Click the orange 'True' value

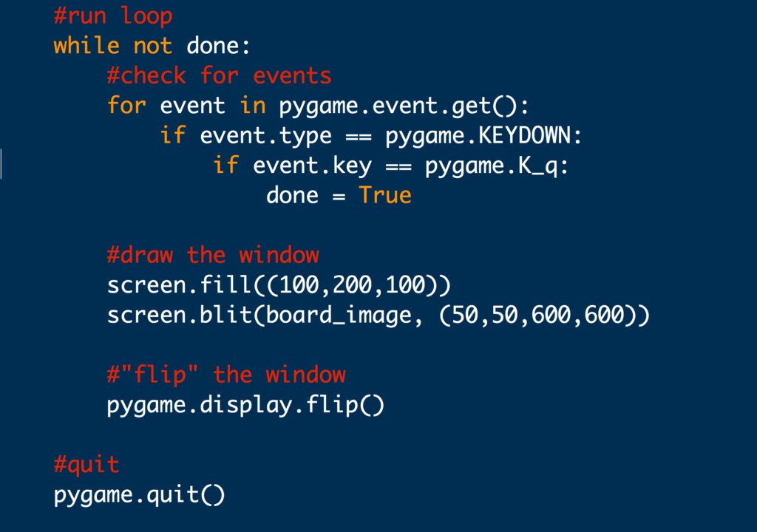click(x=385, y=196)
